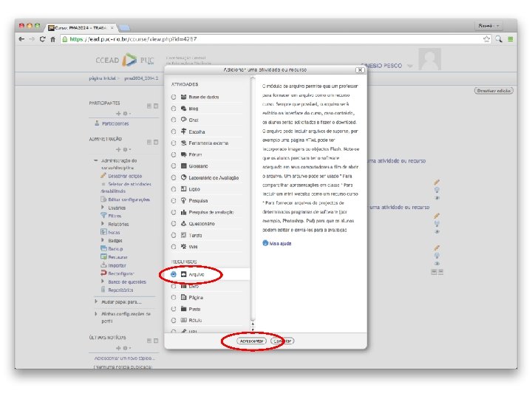Click the browser home icon

click(x=53, y=39)
